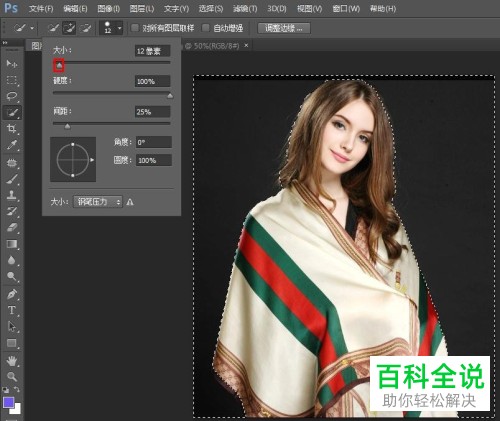Click the add to selection mode icon

[69, 28]
